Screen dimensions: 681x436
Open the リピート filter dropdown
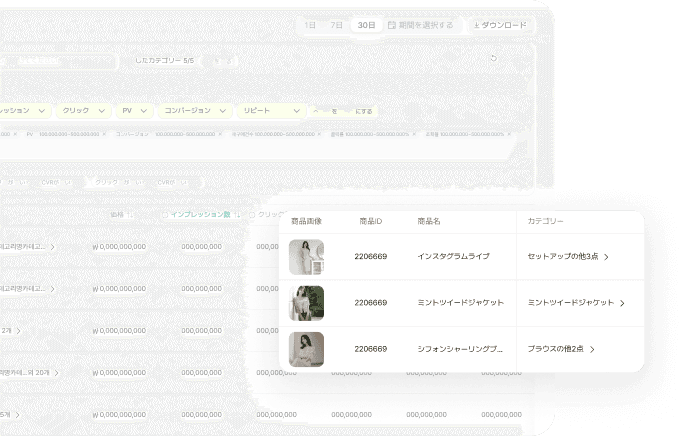click(x=271, y=111)
